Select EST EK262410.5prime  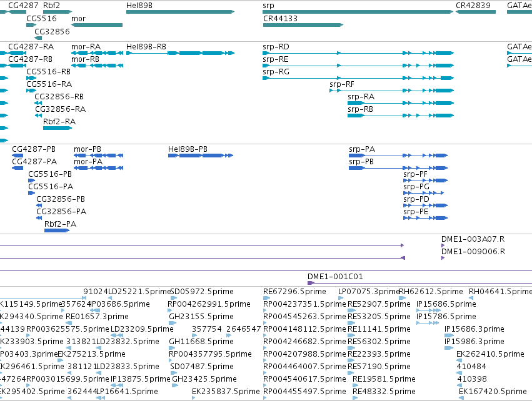click(490, 355)
